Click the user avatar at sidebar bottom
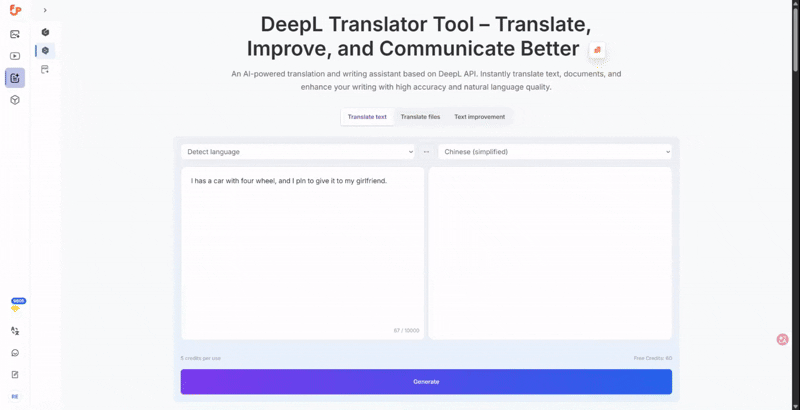 (x=15, y=397)
